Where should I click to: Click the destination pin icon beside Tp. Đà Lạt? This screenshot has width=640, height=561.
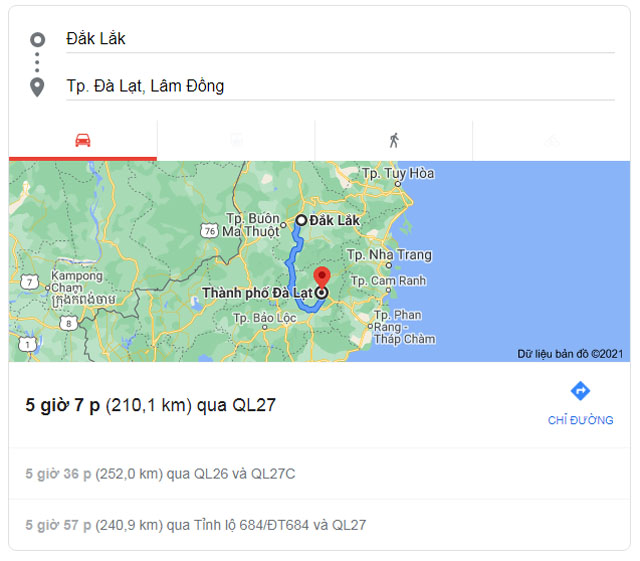[37, 87]
